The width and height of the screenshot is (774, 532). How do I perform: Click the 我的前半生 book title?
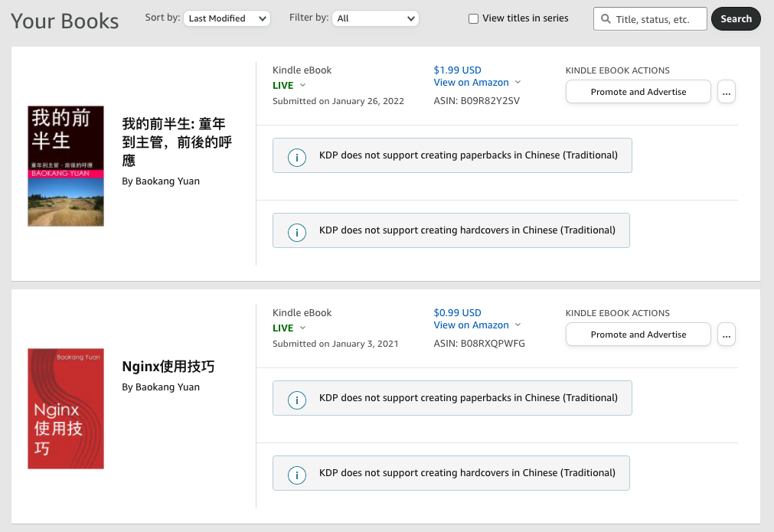pyautogui.click(x=177, y=142)
